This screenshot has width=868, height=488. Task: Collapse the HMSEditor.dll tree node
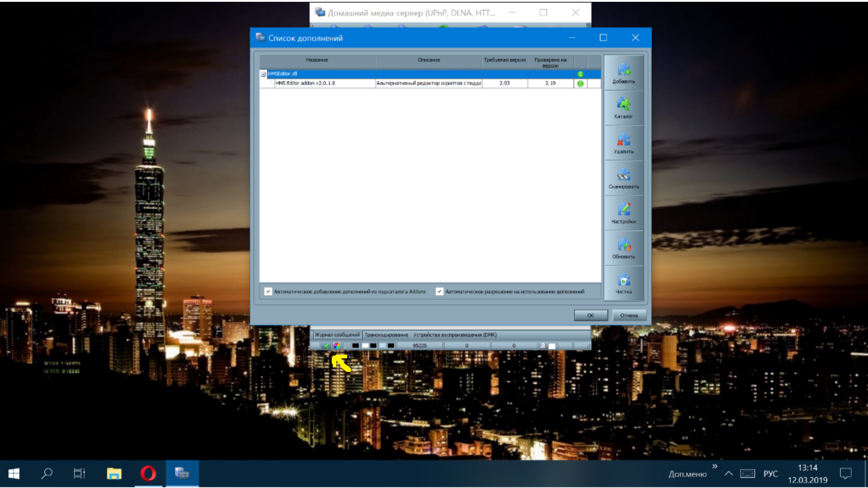263,74
